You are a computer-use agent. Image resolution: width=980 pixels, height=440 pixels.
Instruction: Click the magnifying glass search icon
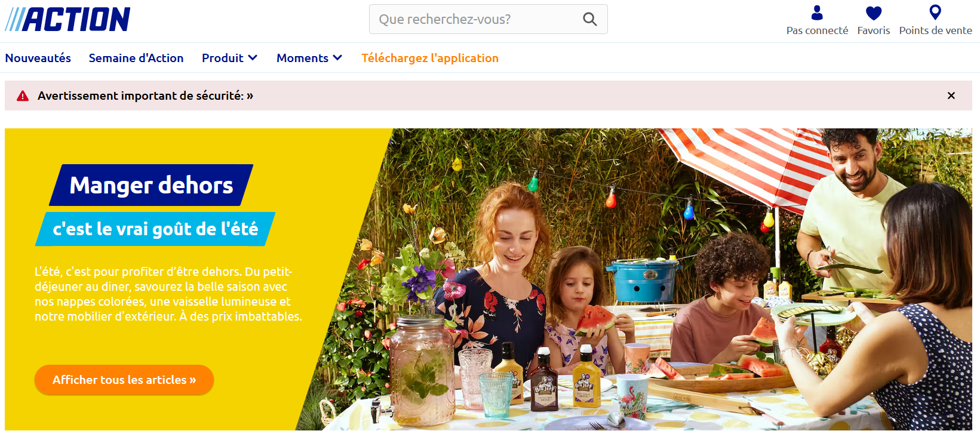(x=589, y=19)
